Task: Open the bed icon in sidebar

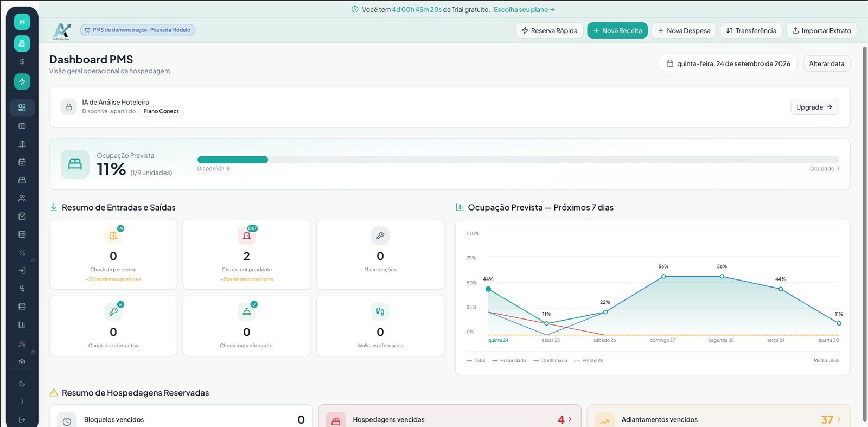Action: 22,180
